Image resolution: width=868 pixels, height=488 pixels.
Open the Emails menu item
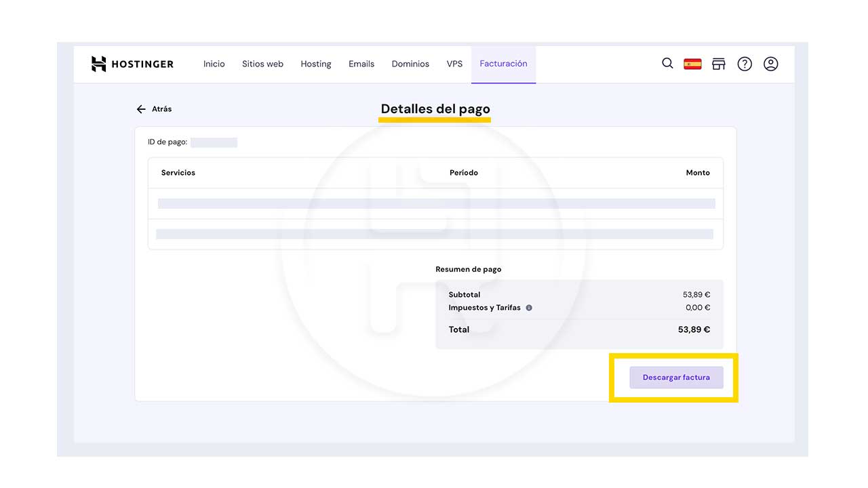coord(361,64)
